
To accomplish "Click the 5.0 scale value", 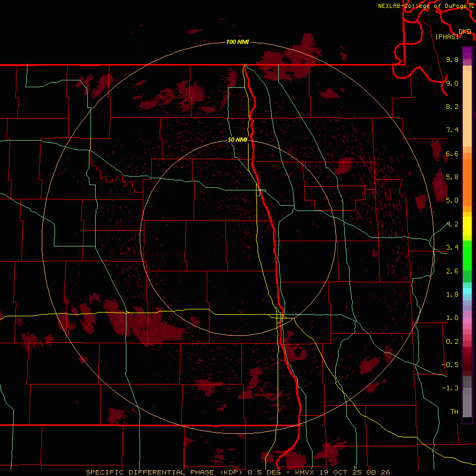I will 452,200.
